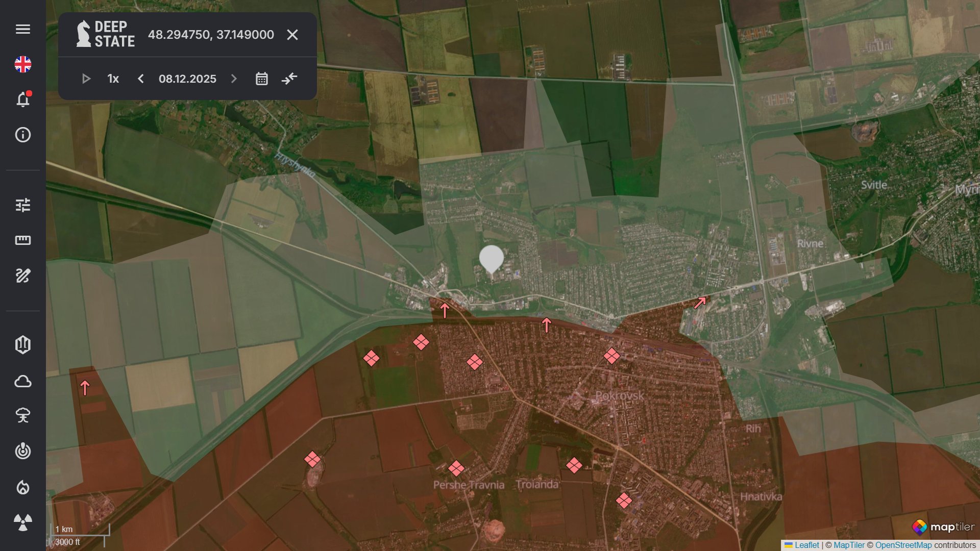Screen dimensions: 980x551
Task: Open the calendar date picker
Action: [261, 79]
